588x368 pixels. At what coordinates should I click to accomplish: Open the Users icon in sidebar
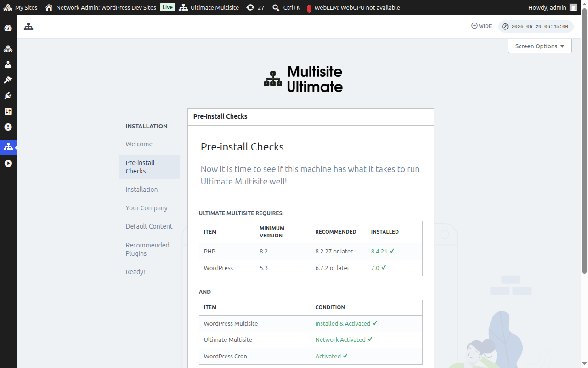(x=8, y=64)
